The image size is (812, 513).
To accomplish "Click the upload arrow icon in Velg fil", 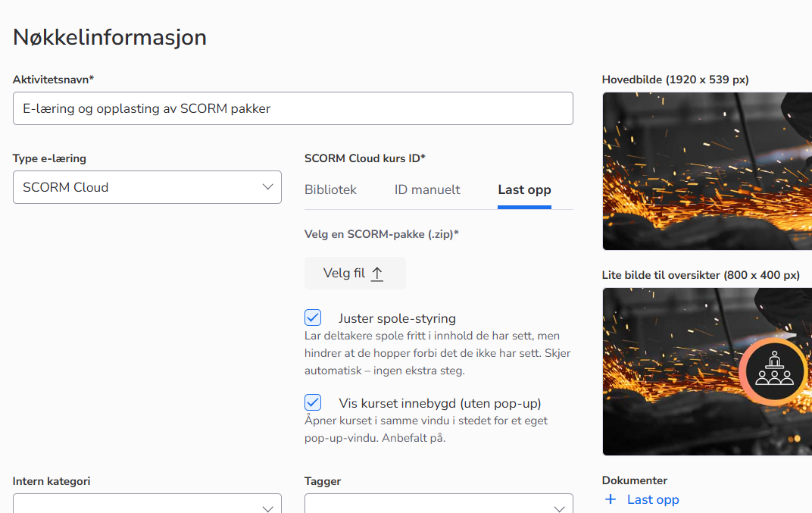I will click(377, 274).
